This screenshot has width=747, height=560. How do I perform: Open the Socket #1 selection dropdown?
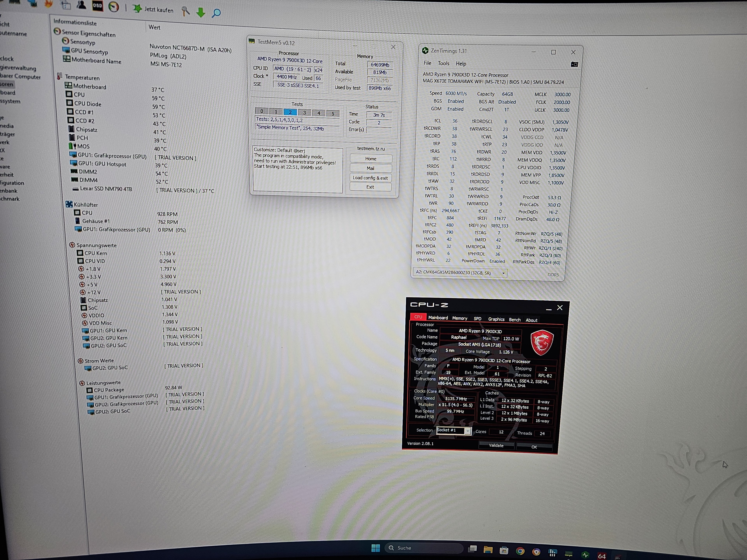(x=467, y=431)
